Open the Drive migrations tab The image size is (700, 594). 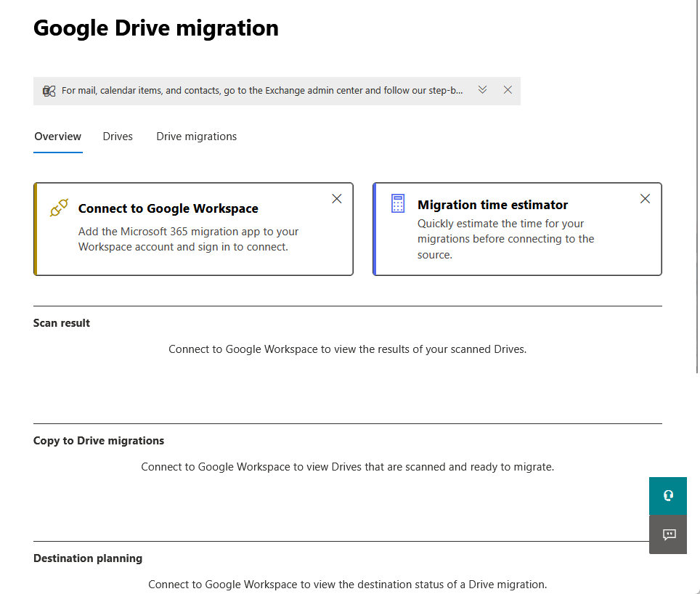[x=197, y=137]
